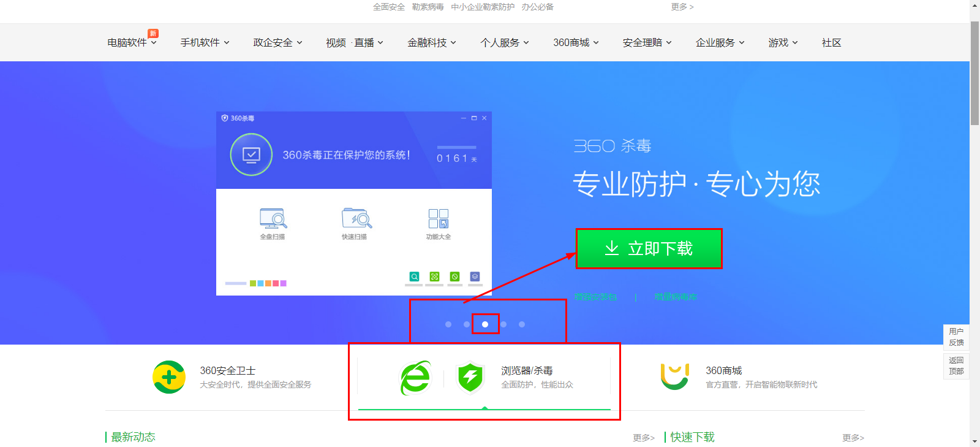Click 更多> beside 快速下载
Screen dimensions: 980x447
[x=853, y=438]
